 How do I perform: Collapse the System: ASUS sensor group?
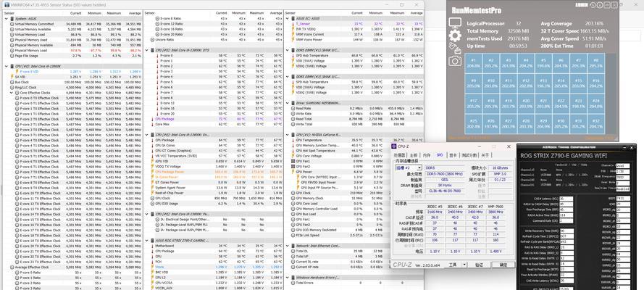[7, 19]
